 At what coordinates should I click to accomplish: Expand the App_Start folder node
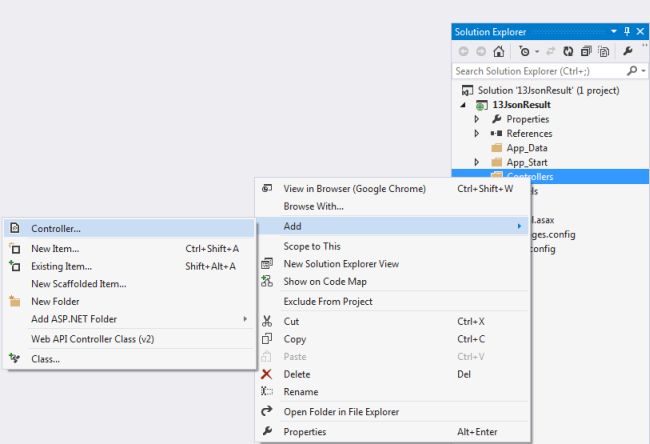click(x=477, y=162)
